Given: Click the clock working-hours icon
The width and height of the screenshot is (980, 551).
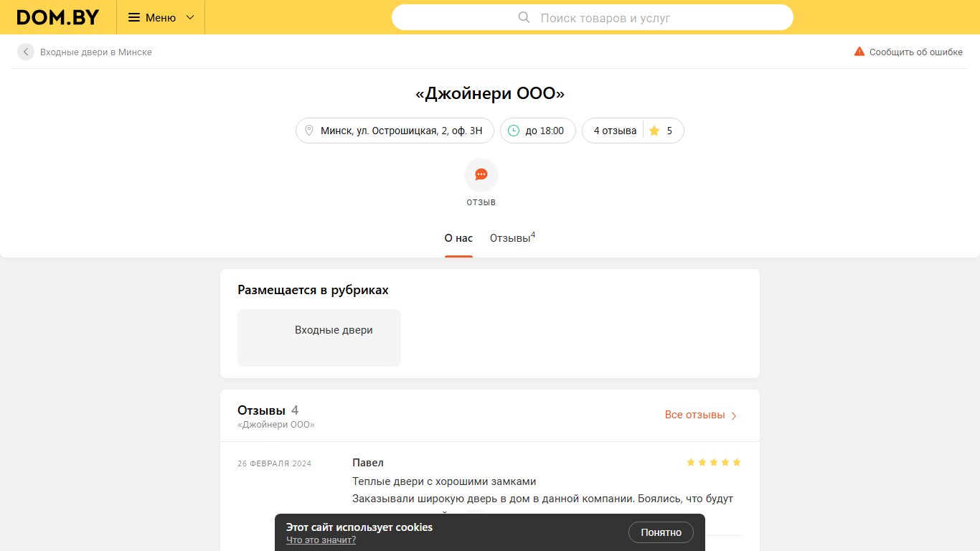Looking at the screenshot, I should click(514, 131).
